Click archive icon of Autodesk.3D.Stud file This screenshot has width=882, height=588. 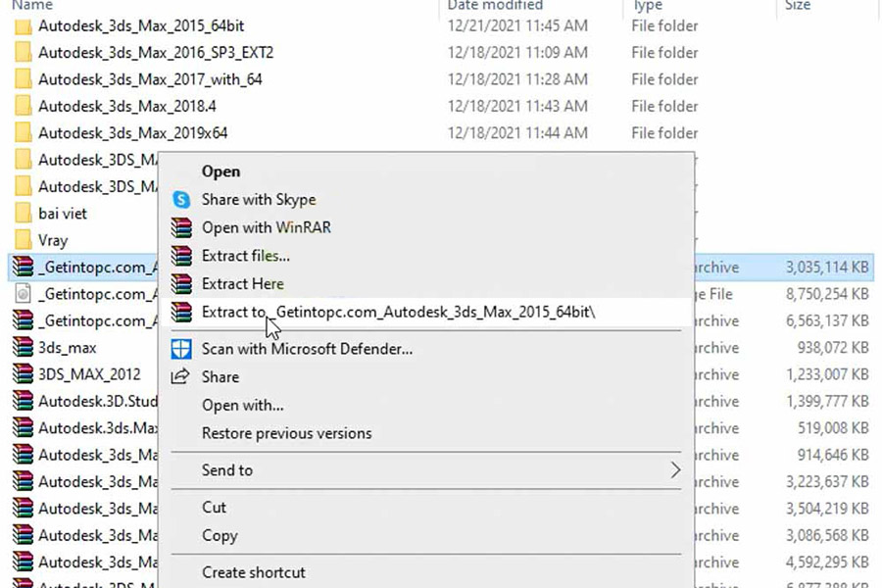[23, 401]
